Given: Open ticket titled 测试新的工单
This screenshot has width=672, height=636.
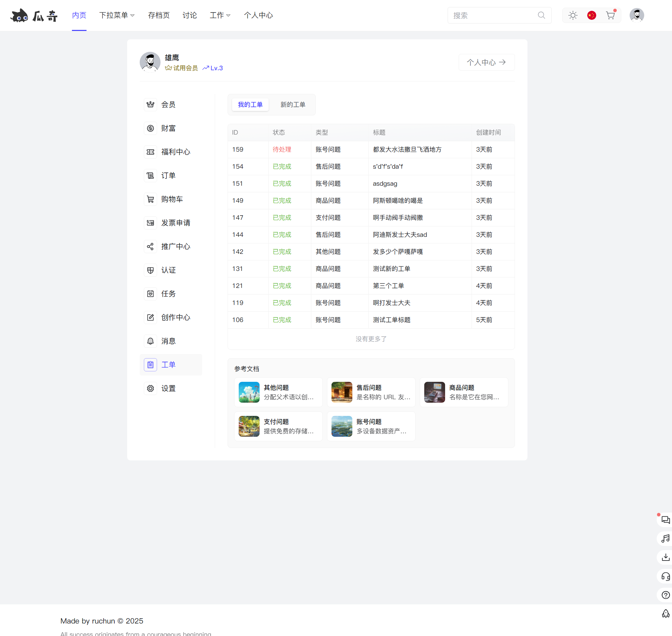Looking at the screenshot, I should [392, 269].
